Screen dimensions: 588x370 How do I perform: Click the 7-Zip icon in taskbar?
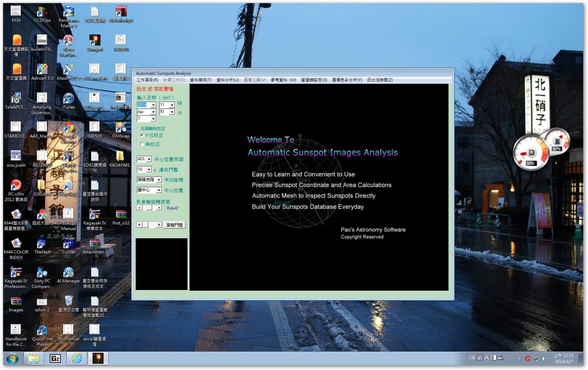[55, 358]
